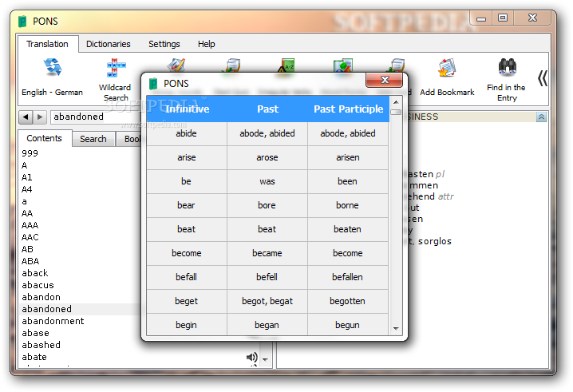Open the Dictionaries tab
Screen dimensions: 573x392
(109, 44)
